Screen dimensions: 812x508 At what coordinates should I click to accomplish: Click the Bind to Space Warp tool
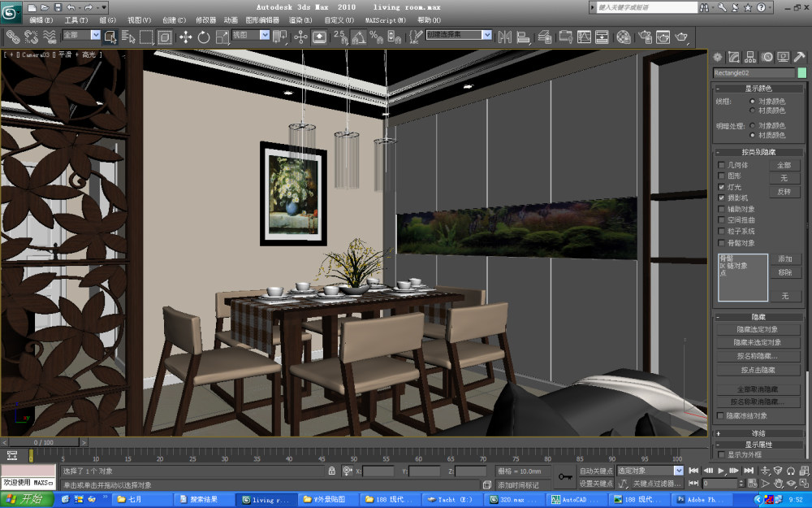coord(50,37)
